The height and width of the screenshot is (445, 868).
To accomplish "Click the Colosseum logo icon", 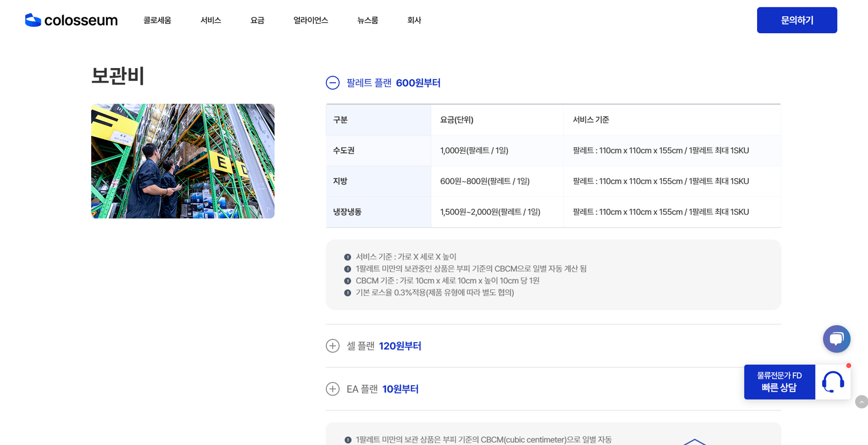I will (33, 20).
